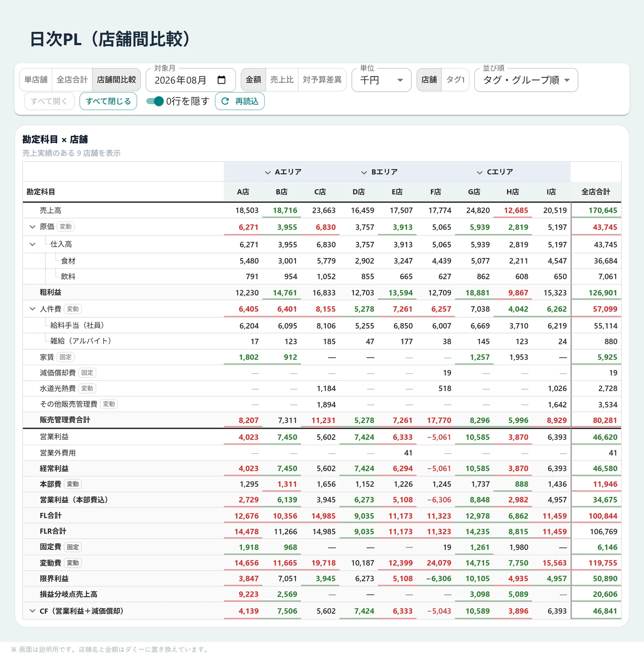Select the 店舗間比較 view tab
This screenshot has width=644, height=657.
[116, 80]
